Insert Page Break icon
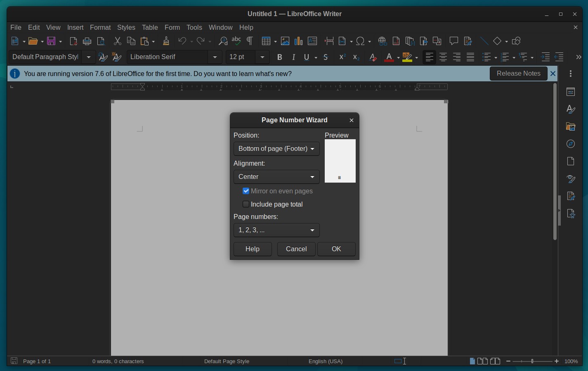This screenshot has height=371, width=588. coord(329,41)
